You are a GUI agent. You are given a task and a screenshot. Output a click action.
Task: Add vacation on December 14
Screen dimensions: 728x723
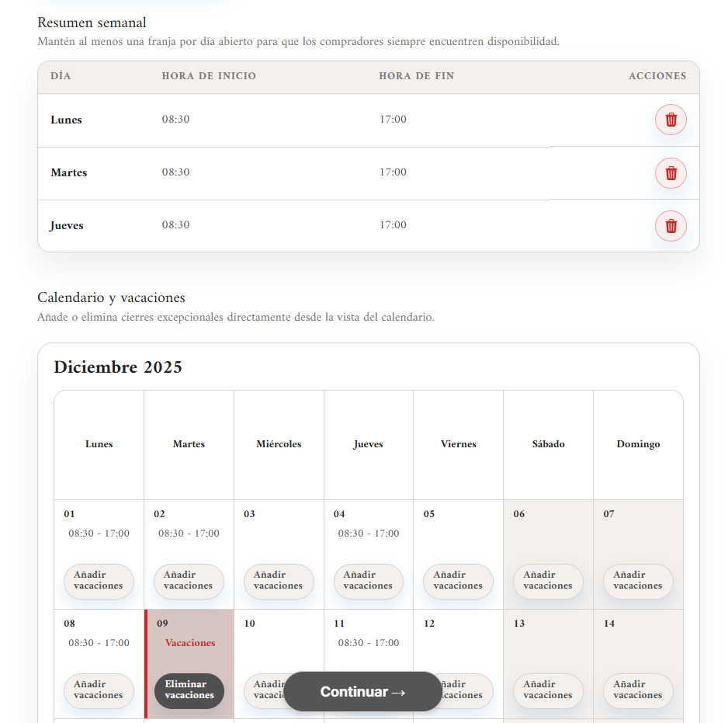click(638, 690)
